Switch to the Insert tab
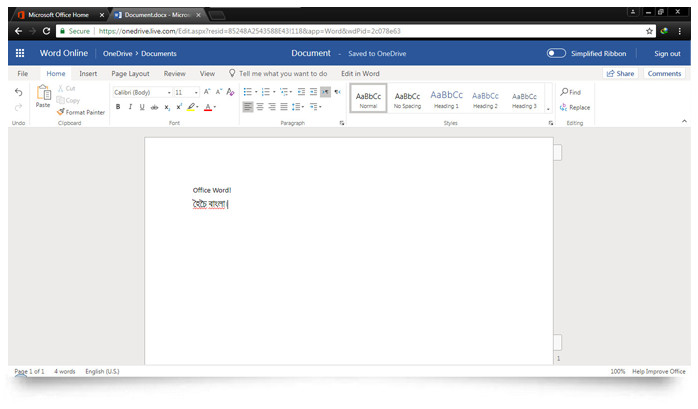 tap(88, 73)
